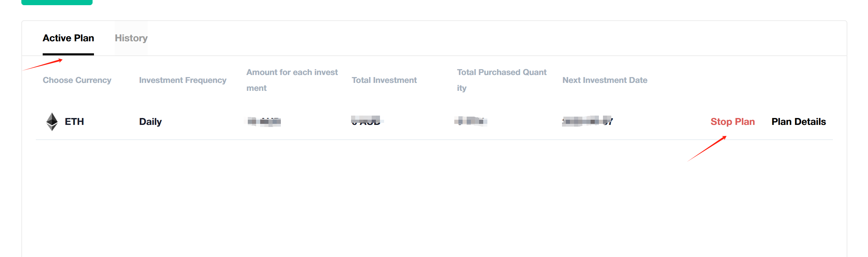Click the green button at the top left
This screenshot has height=257, width=868.
coord(57,2)
